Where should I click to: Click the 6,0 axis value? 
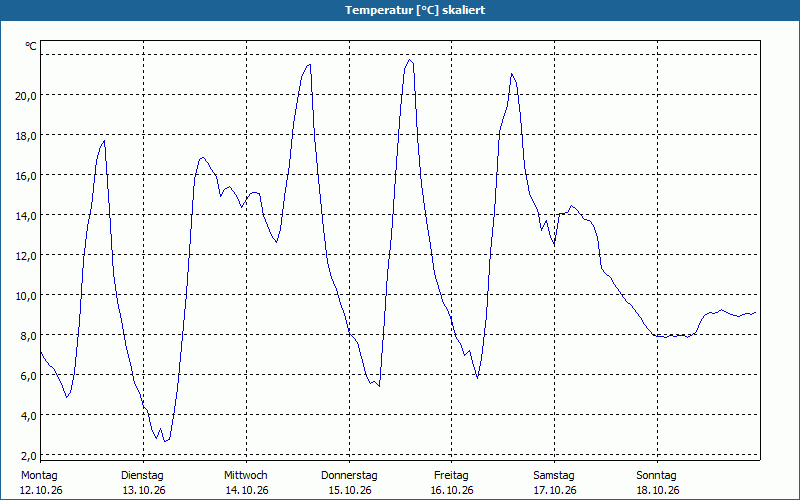click(x=28, y=376)
